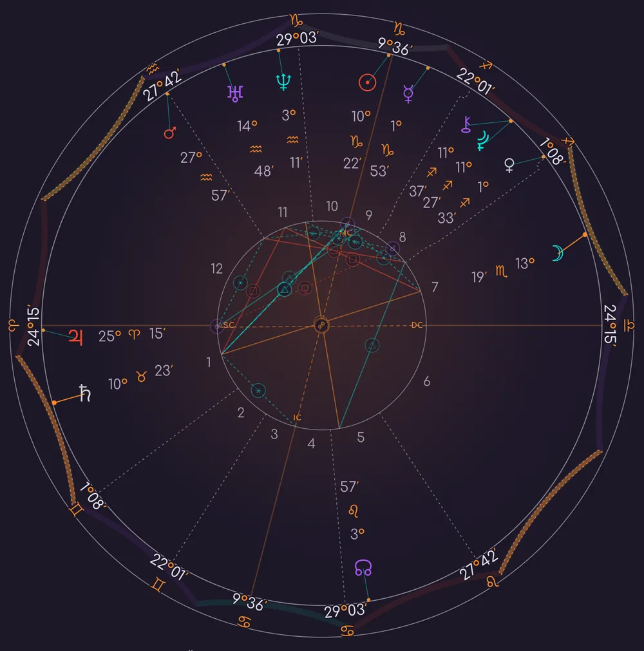Click the top-right 22°01' cusp label
Screen dimensions: 644x651
(x=475, y=81)
